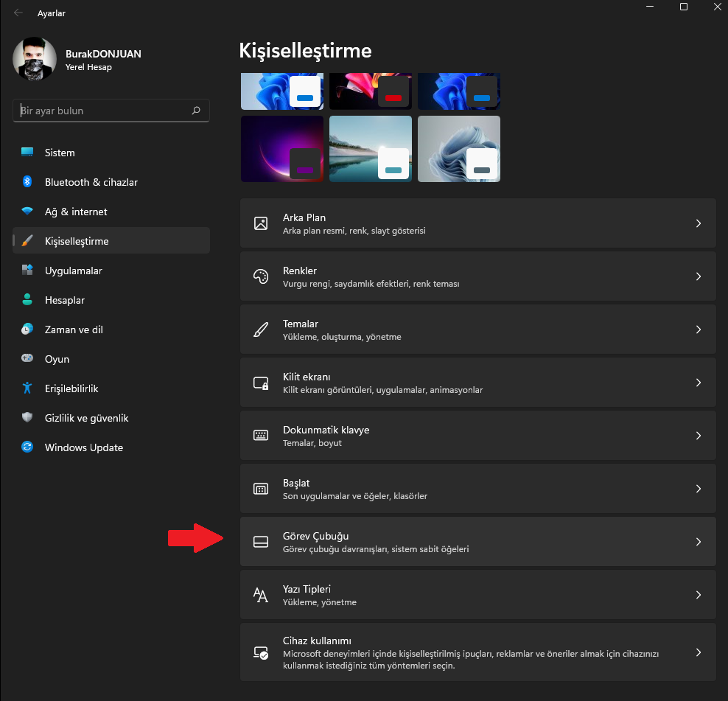The image size is (728, 701).
Task: Click the search magnifier icon
Action: (x=196, y=111)
